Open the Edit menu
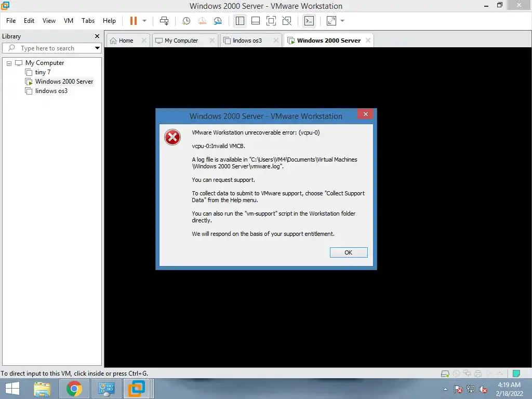The height and width of the screenshot is (399, 532). (29, 21)
